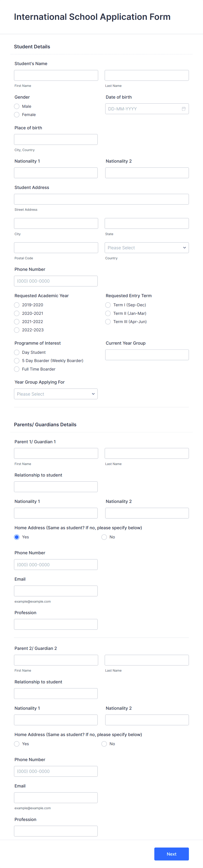203x868 pixels.
Task: Click the Next button
Action: coord(171,854)
